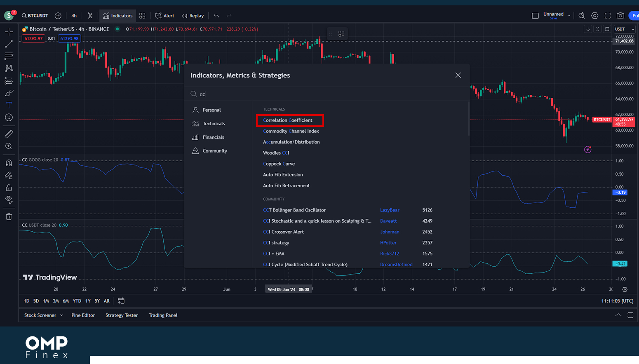Open the USDT currency dropdown
639x364 pixels.
tap(624, 29)
